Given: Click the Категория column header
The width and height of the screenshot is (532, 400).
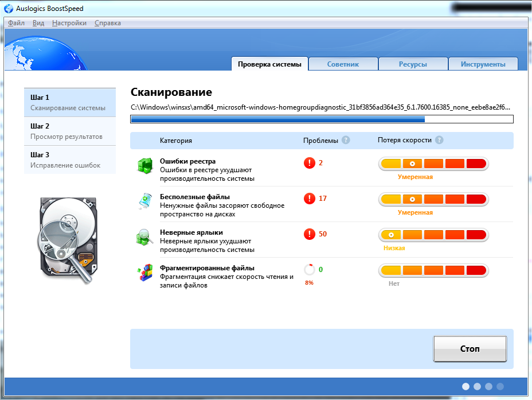Looking at the screenshot, I should 176,141.
